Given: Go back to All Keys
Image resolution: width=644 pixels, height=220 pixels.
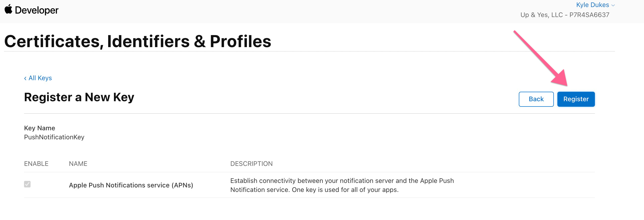Looking at the screenshot, I should pyautogui.click(x=40, y=78).
